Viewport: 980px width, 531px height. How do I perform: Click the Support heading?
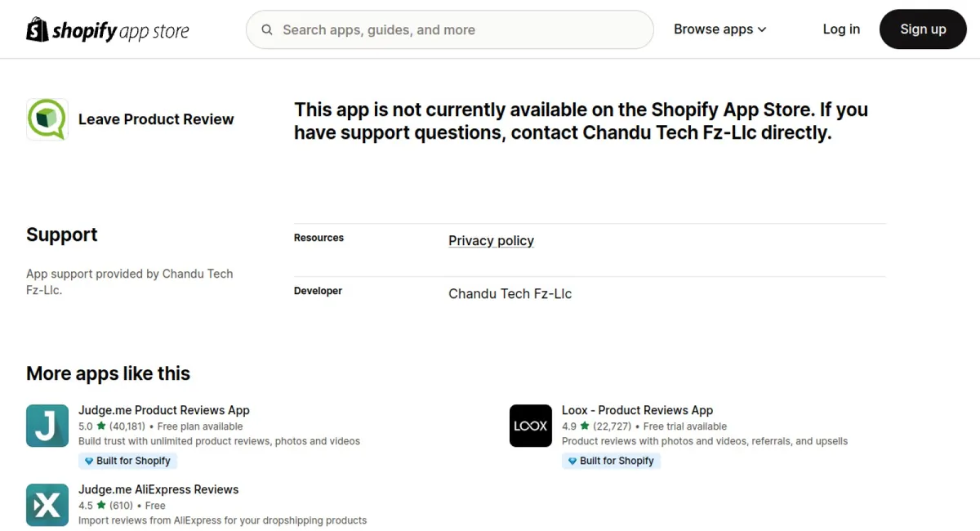(x=62, y=234)
